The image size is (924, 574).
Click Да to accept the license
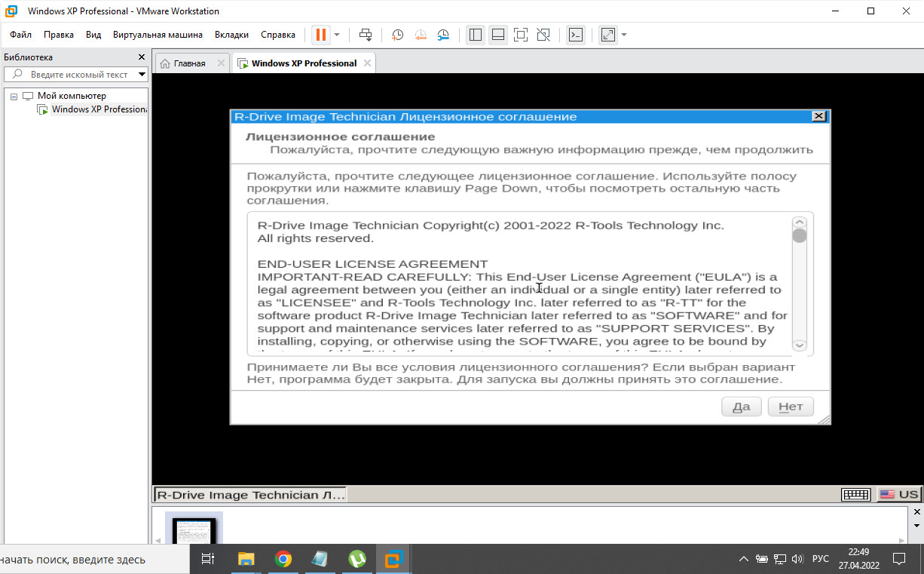click(x=741, y=407)
